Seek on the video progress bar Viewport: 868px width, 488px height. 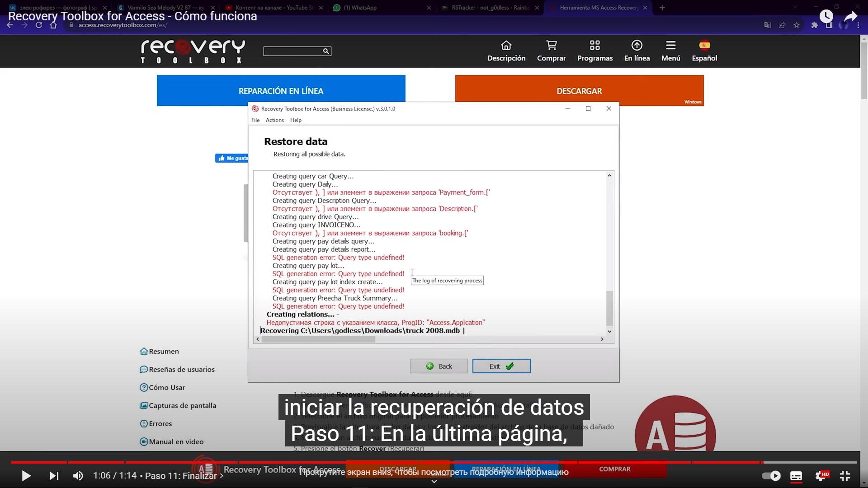pos(434,462)
